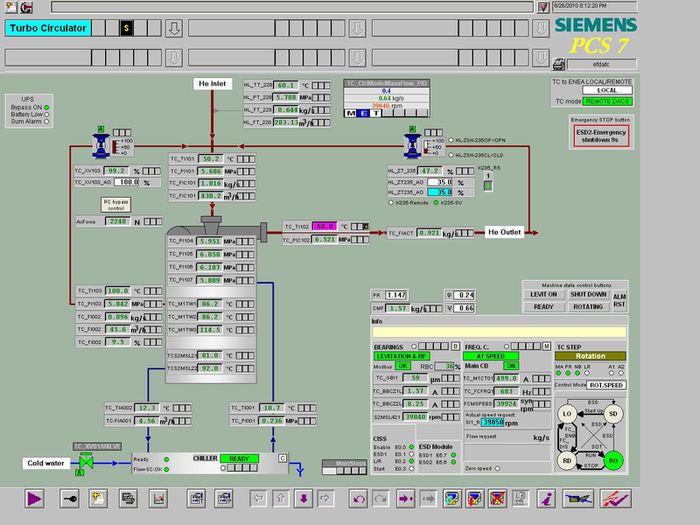The image size is (700, 525).
Task: Click the red signature-like icon at toolbar end
Action: point(616,498)
